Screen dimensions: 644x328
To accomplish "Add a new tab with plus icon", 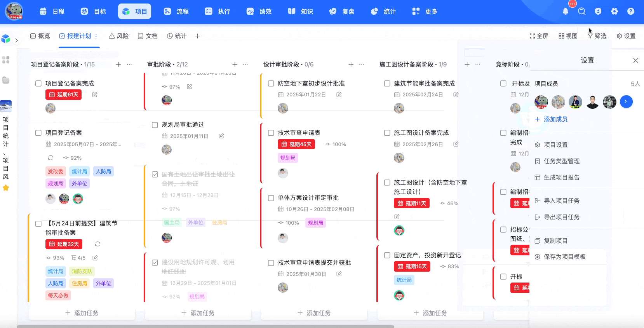I will pos(198,36).
